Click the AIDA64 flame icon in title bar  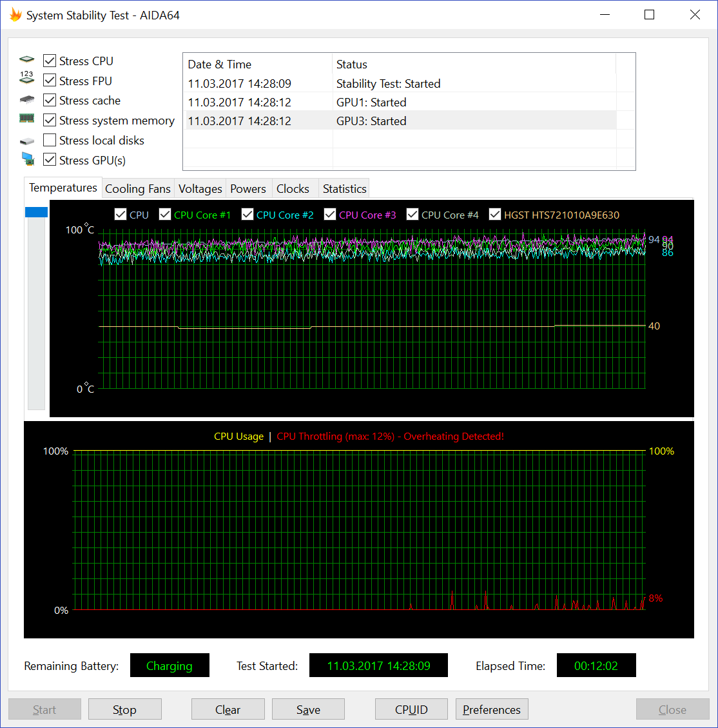15,15
